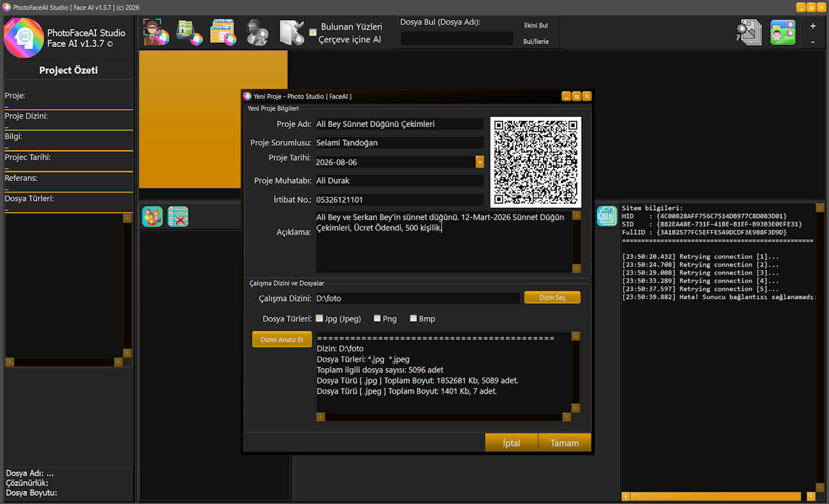The width and height of the screenshot is (829, 504).
Task: Click into the Açıklama description text area
Action: coord(444,242)
